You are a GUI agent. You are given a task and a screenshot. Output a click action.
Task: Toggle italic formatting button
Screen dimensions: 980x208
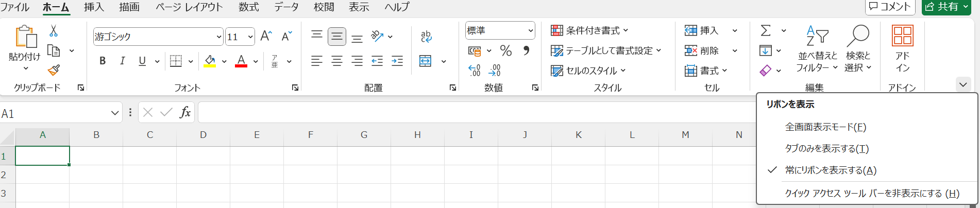[x=122, y=61]
